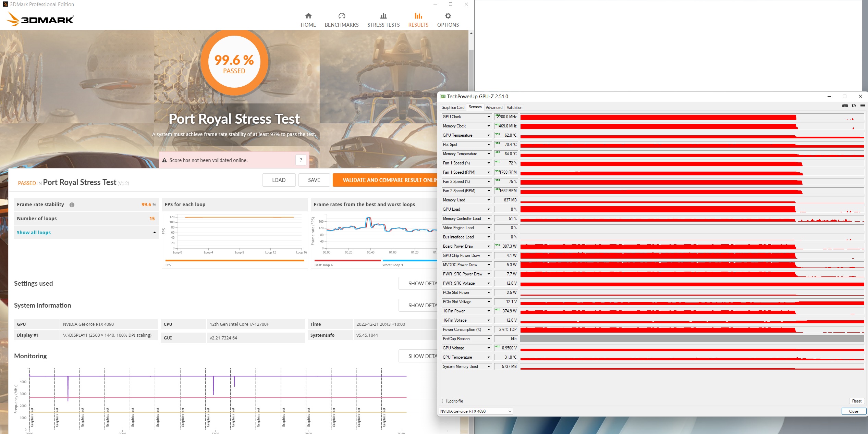Switch to the Advanced tab in GPU-Z

point(494,108)
